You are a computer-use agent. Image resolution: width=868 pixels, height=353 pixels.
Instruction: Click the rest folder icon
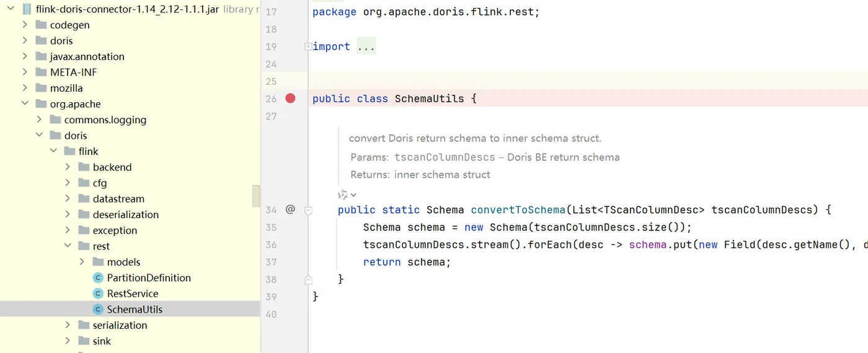point(84,246)
